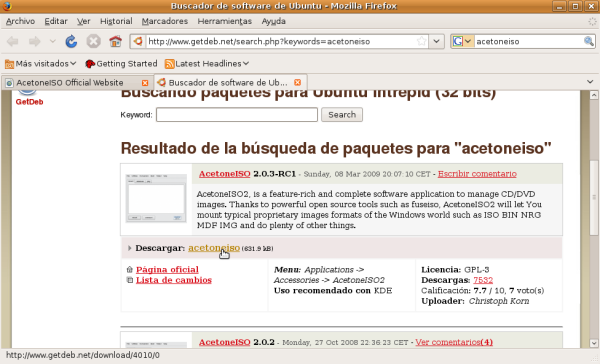Open AcetoneISO 2.0.2 title link
This screenshot has width=600, height=364.
[x=225, y=342]
